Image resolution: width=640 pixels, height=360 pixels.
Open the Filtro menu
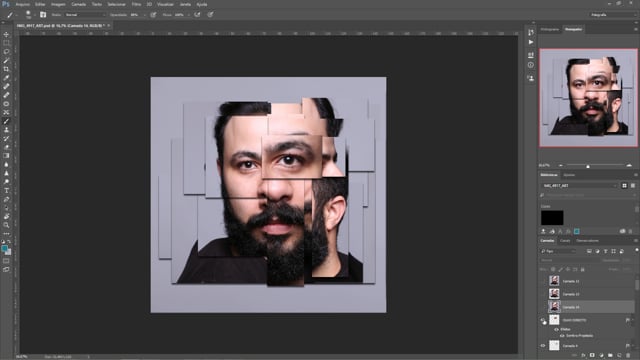pyautogui.click(x=136, y=4)
